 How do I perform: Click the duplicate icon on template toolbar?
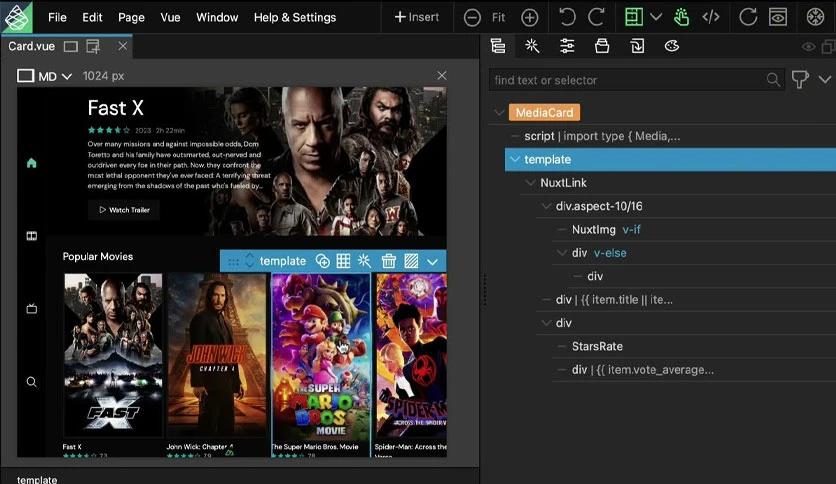pos(323,261)
